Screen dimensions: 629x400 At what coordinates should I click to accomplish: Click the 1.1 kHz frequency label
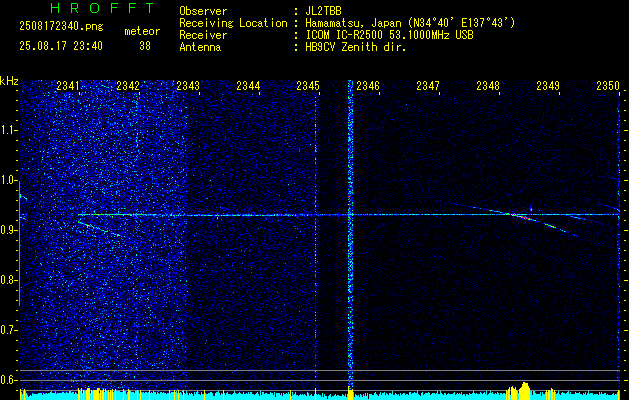click(8, 130)
